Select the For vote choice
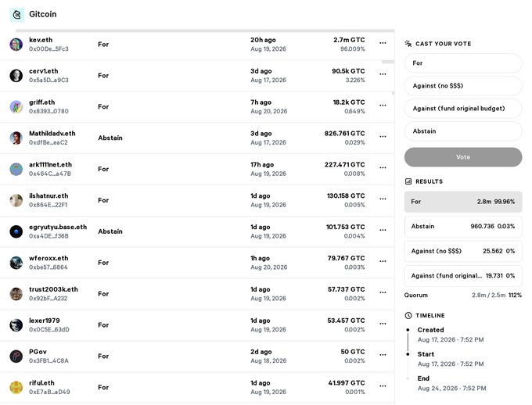The image size is (532, 405). point(463,63)
